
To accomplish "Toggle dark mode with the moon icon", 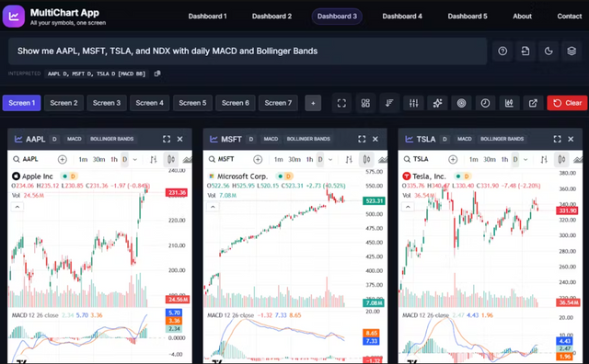I will pos(549,51).
